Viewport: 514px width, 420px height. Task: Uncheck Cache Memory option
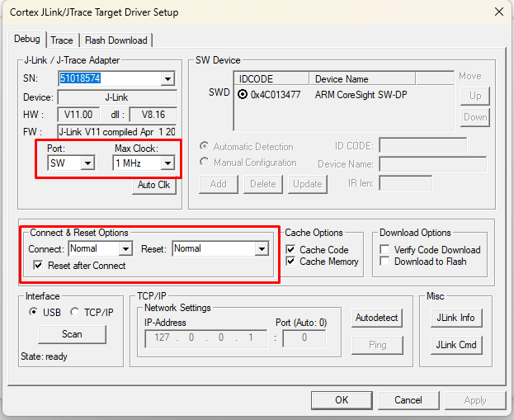pyautogui.click(x=290, y=262)
